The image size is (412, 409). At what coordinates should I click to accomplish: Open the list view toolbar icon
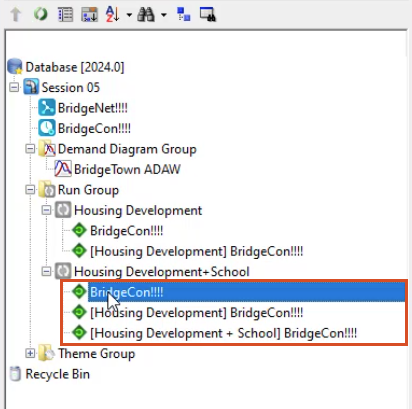pyautogui.click(x=65, y=14)
